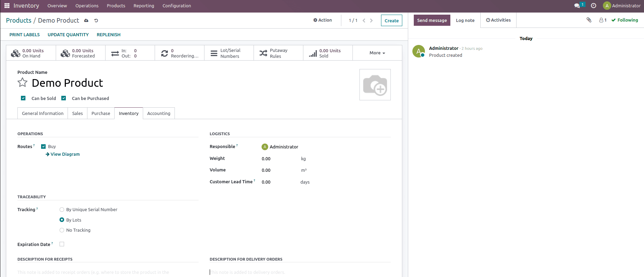Click Send message button
Screen dimensions: 644x277
tap(432, 20)
